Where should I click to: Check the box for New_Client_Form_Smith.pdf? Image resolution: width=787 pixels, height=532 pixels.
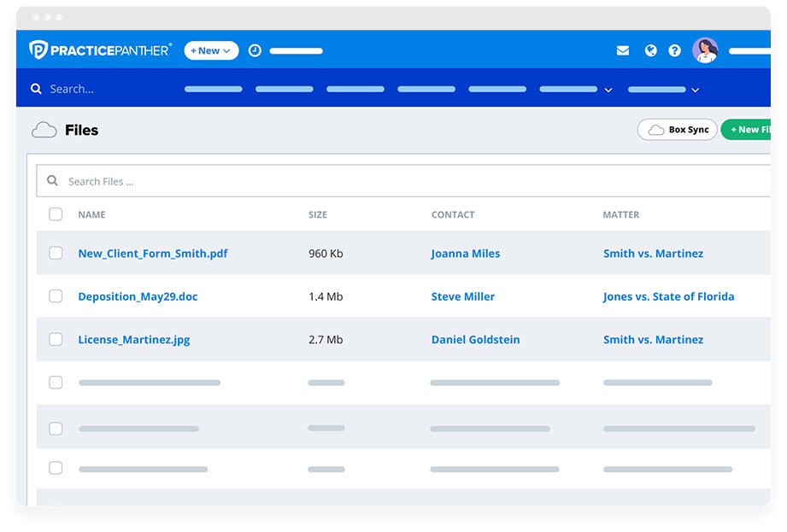[56, 253]
